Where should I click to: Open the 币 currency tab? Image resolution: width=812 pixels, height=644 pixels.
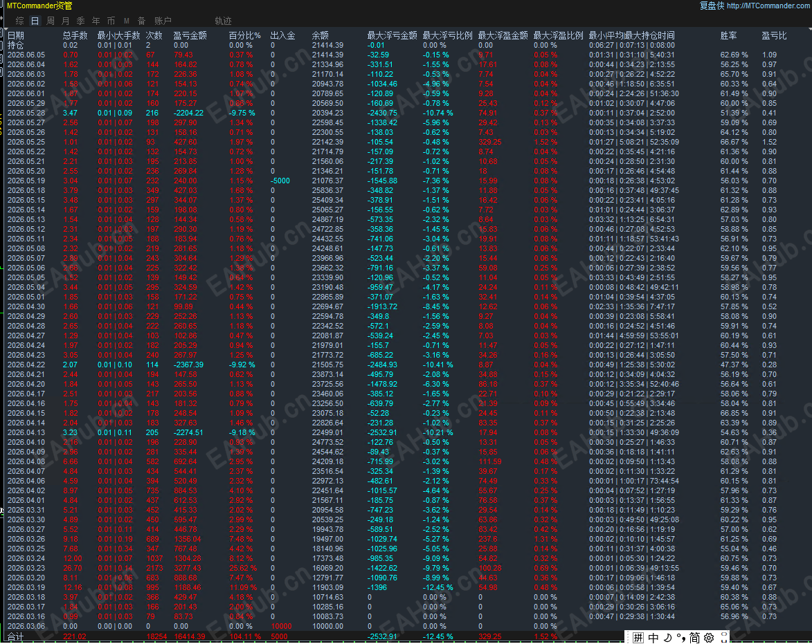pyautogui.click(x=111, y=21)
